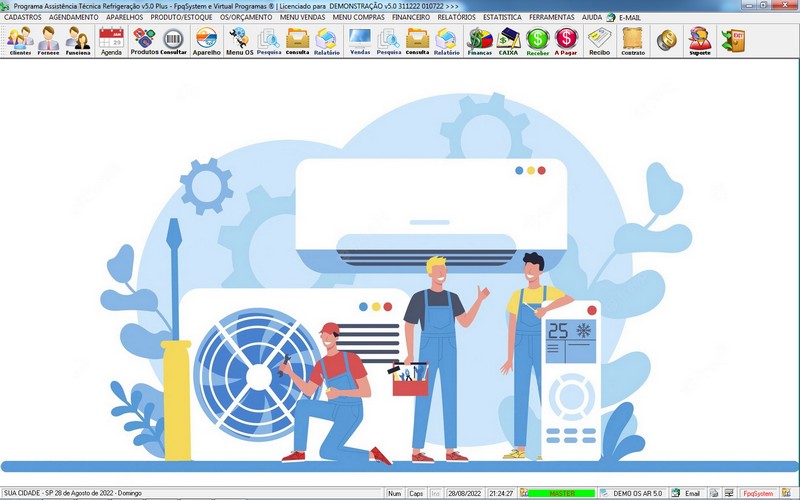Open the Finanças pie chart icon
The image size is (800, 500).
point(480,41)
